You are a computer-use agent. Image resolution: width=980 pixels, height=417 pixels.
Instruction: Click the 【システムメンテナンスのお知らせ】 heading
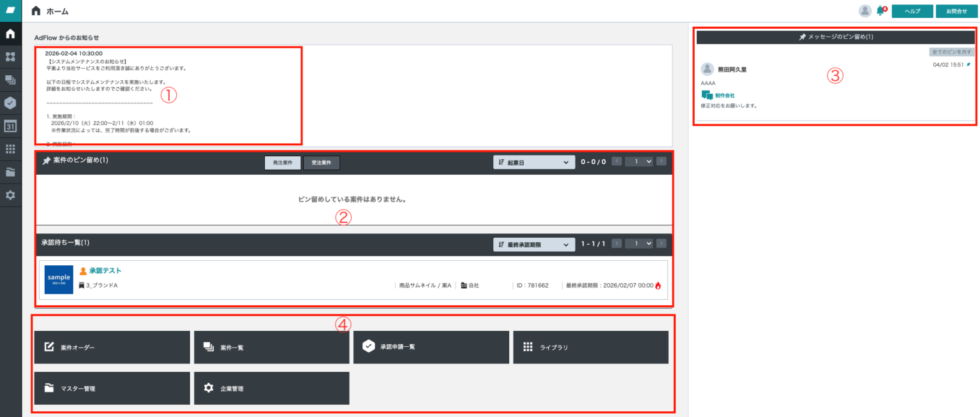coord(87,61)
